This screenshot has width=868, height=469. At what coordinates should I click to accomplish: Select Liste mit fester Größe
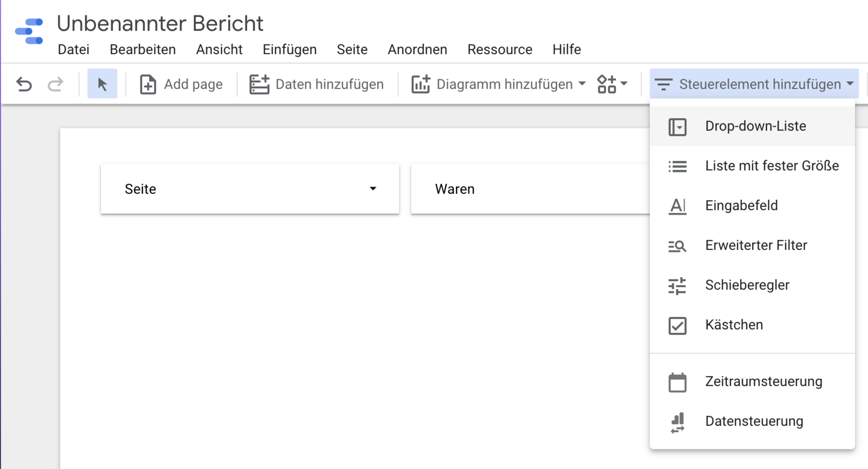click(x=771, y=166)
